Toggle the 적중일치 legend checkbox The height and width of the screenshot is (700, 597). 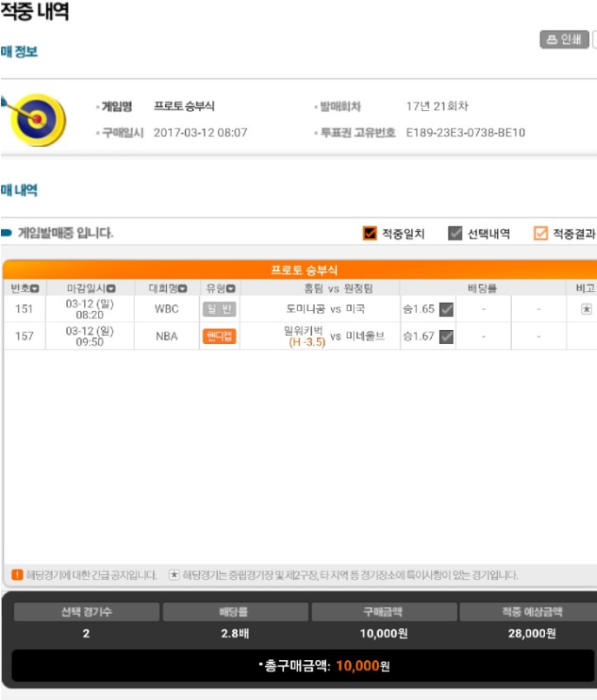click(x=369, y=233)
